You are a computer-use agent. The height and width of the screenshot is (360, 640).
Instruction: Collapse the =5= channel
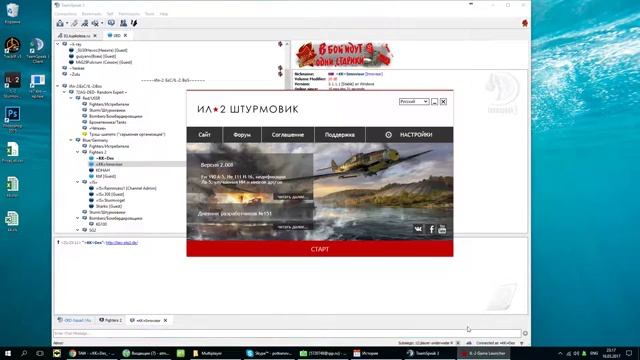tap(78, 182)
